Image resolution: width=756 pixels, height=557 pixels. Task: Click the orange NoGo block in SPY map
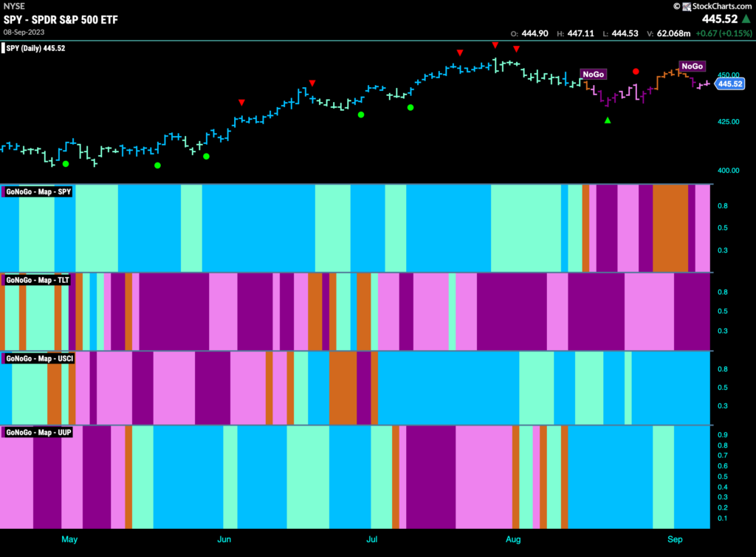click(x=670, y=228)
